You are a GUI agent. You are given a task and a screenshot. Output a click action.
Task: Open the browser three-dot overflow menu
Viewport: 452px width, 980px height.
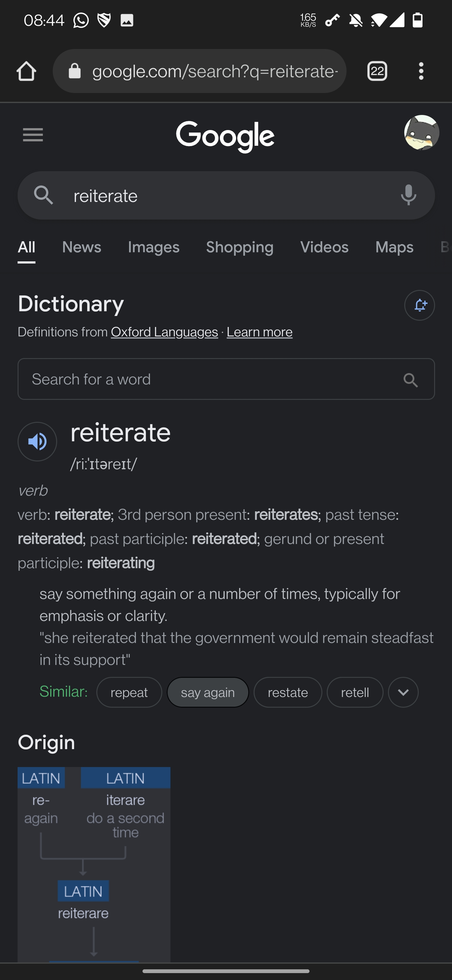pos(421,71)
